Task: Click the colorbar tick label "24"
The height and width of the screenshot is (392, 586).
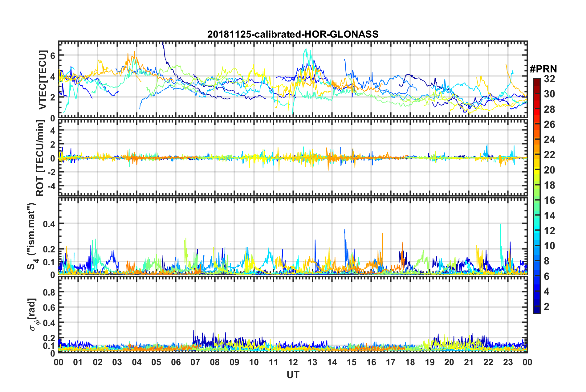Action: pyautogui.click(x=549, y=140)
